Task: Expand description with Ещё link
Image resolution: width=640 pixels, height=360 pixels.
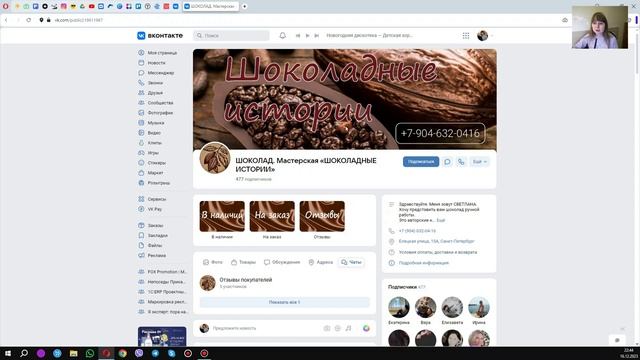Action: point(441,220)
